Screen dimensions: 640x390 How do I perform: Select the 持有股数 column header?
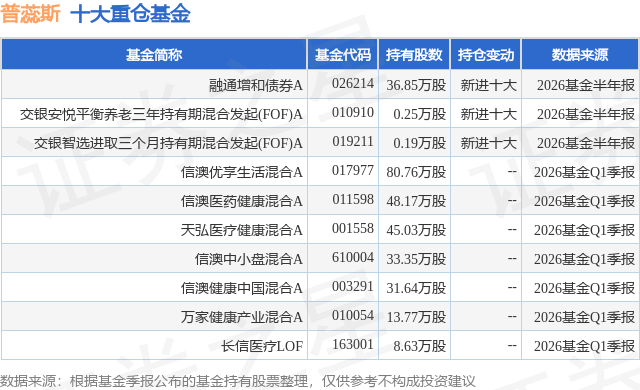pos(414,55)
